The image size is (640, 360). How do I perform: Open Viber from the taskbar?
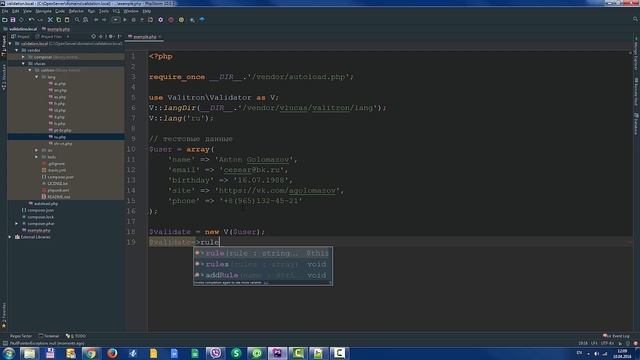click(216, 353)
